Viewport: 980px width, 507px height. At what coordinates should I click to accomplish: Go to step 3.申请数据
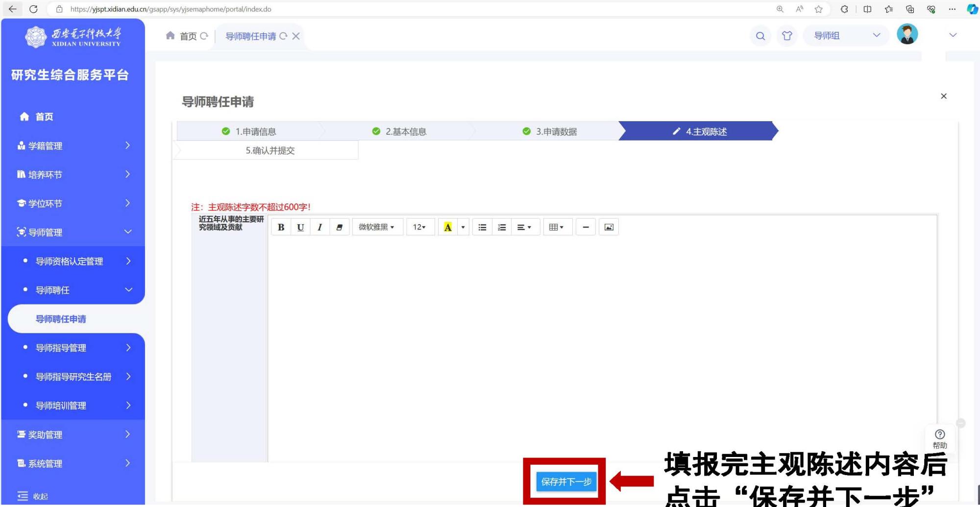(x=550, y=131)
